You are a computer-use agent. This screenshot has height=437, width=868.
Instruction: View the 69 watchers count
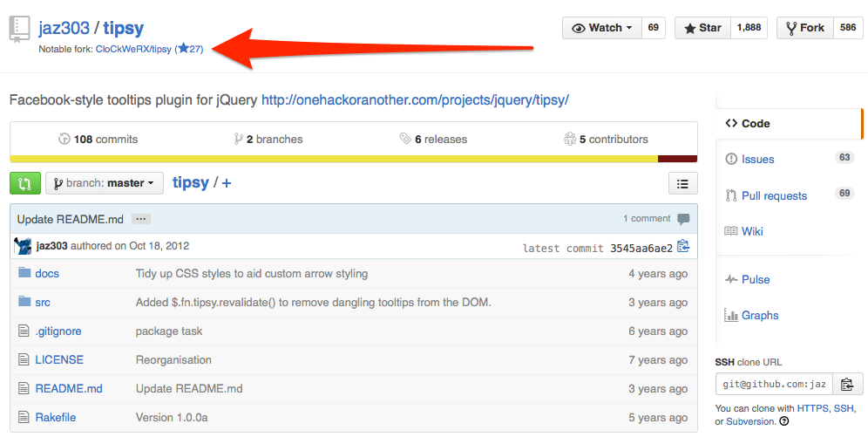(654, 28)
